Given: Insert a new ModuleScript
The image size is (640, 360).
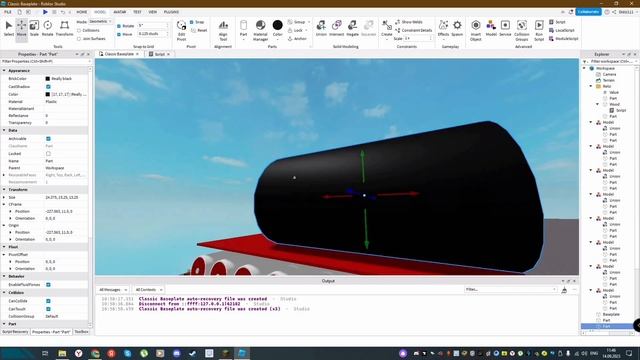Looking at the screenshot, I should tap(563, 38).
